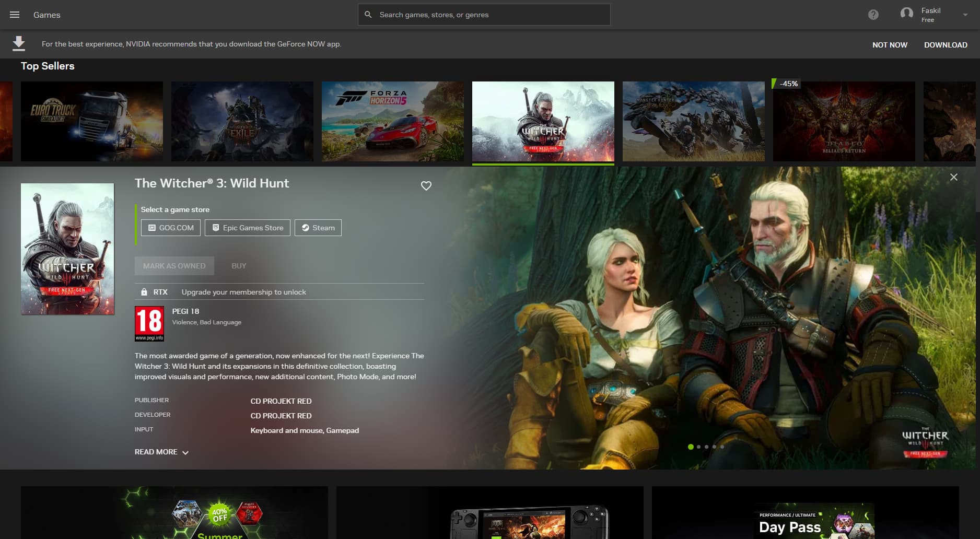
Task: Choose the Epic Games Store option
Action: (x=248, y=228)
